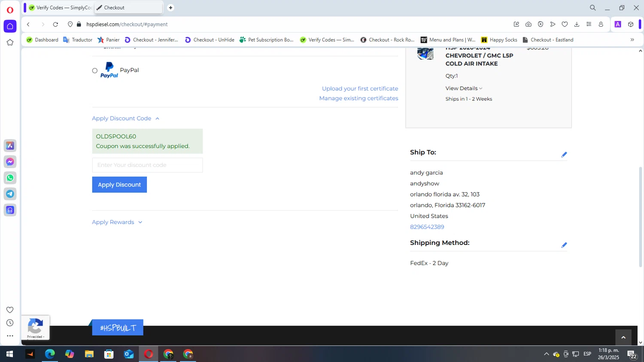Open Messenger in the sidebar
This screenshot has height=362, width=644.
click(10, 162)
